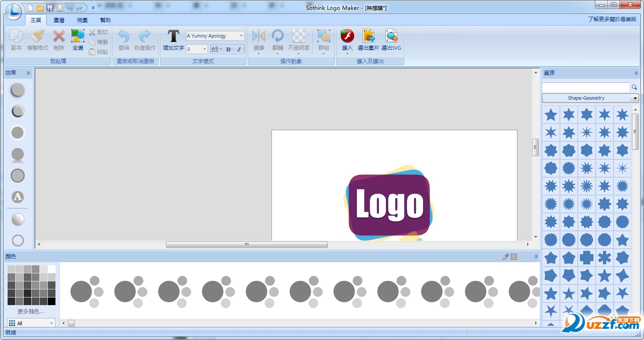Expand the quick access toolbar customize arrow
Screen dimensions: 644x340
(x=93, y=8)
